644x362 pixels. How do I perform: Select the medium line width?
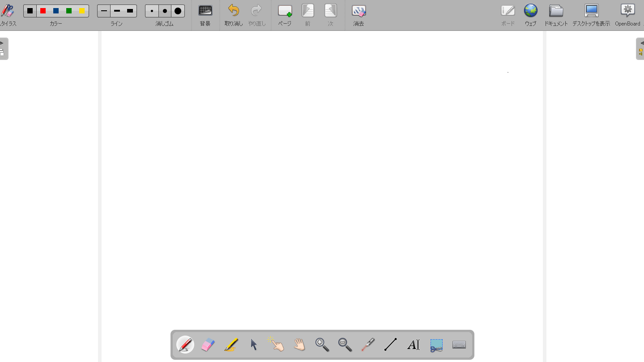pos(117,11)
